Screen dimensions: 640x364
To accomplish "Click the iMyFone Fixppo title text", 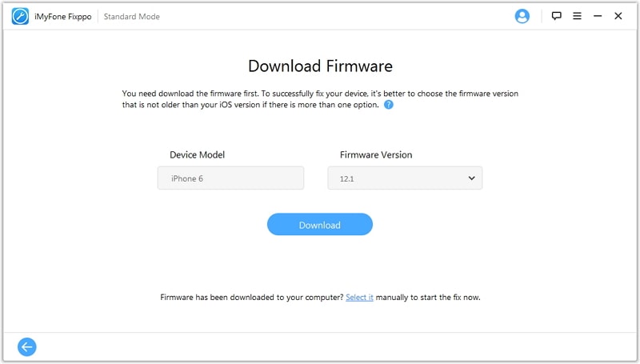I will pos(63,17).
